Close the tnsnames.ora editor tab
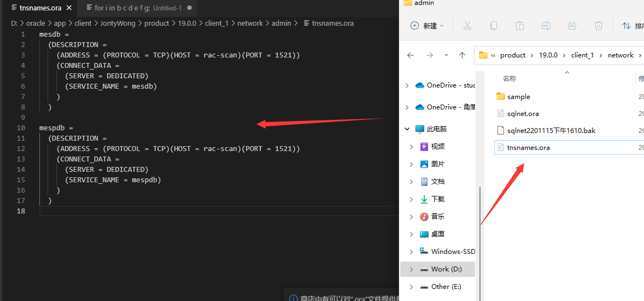 (x=69, y=8)
